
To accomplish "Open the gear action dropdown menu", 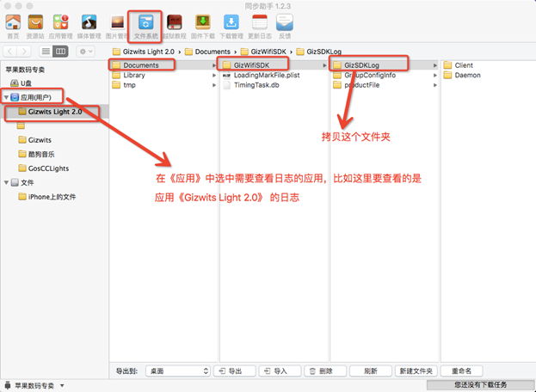I will click(86, 52).
